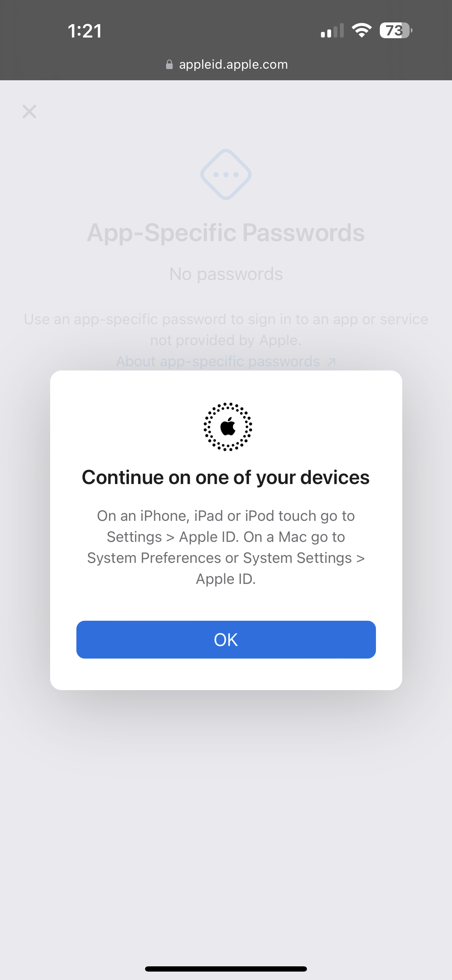Viewport: 452px width, 980px height.
Task: Tap the App-Specific Passwords page title
Action: pos(226,232)
